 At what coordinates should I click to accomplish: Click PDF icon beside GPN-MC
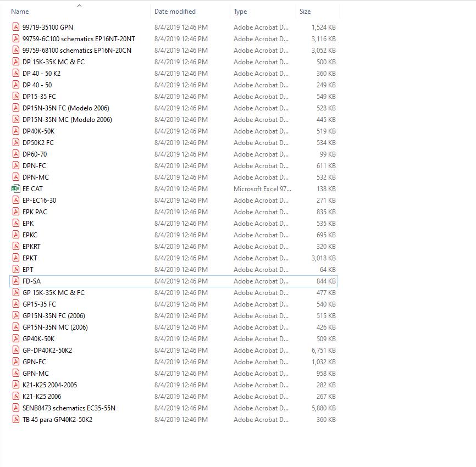tap(16, 373)
